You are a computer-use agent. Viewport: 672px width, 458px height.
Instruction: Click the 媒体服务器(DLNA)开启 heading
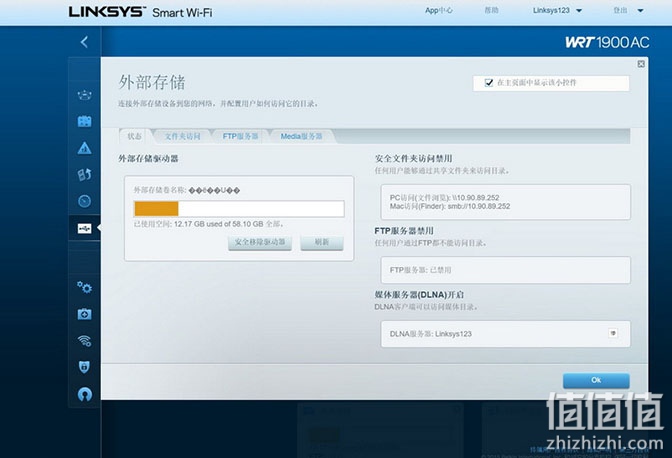tap(419, 295)
